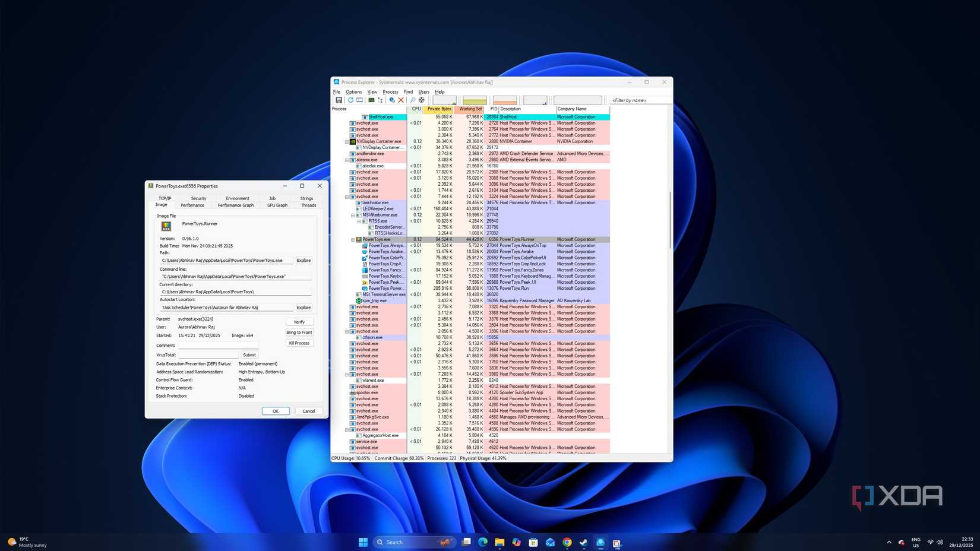This screenshot has height=551, width=980.
Task: Click the Find Handle or DLL binoculars icon
Action: pyautogui.click(x=413, y=100)
